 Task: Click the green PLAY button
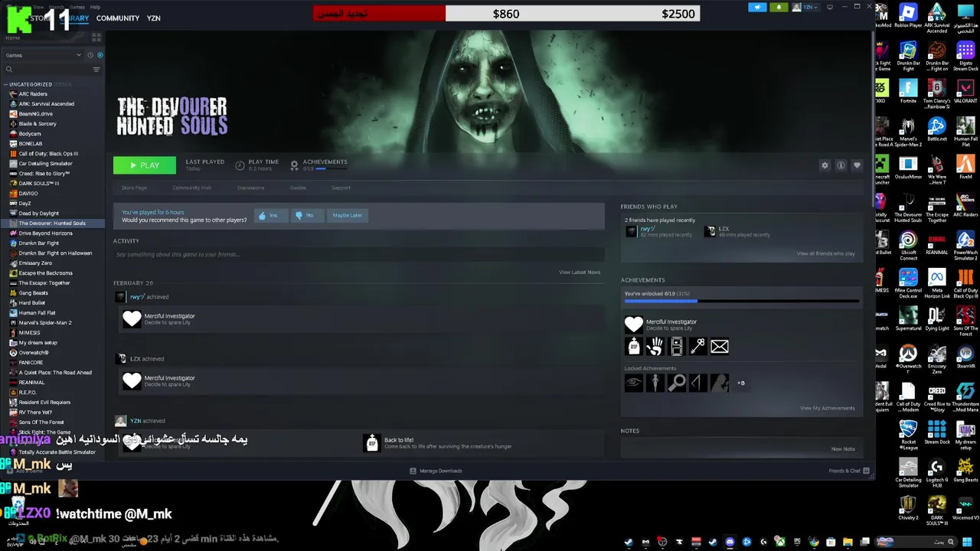pyautogui.click(x=144, y=165)
